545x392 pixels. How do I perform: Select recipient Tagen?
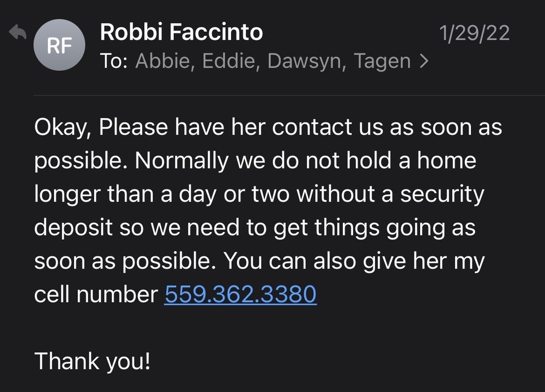pos(382,61)
